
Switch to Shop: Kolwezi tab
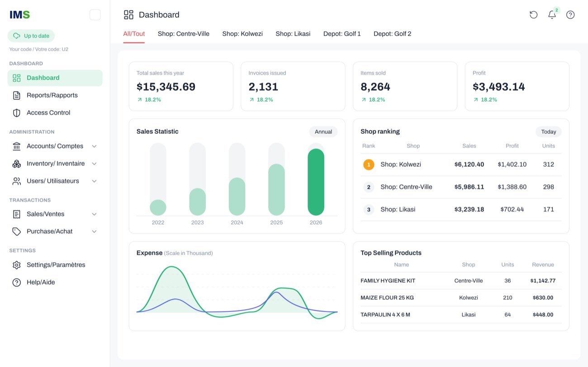pos(242,34)
